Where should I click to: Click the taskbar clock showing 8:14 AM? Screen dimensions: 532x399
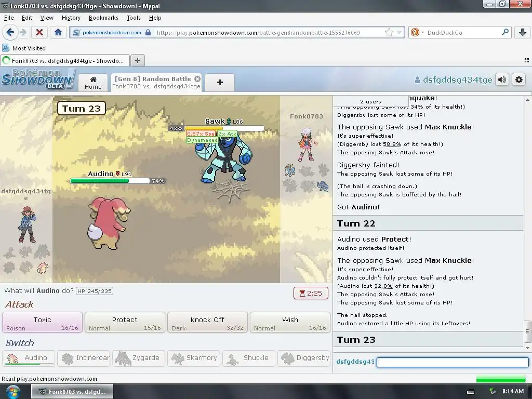513,392
